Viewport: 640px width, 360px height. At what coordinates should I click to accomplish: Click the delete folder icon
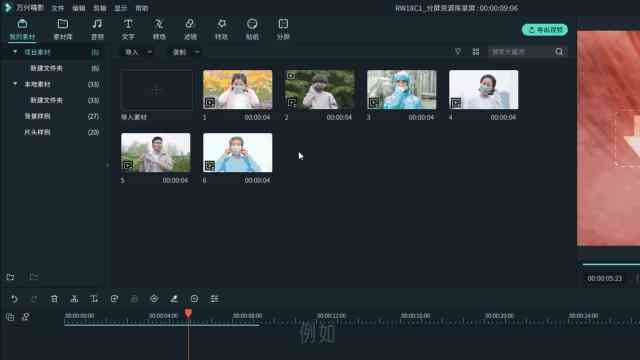coord(33,277)
